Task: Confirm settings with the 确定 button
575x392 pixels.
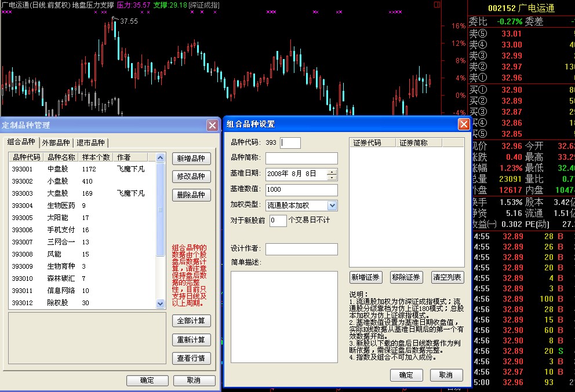Action: (x=406, y=375)
